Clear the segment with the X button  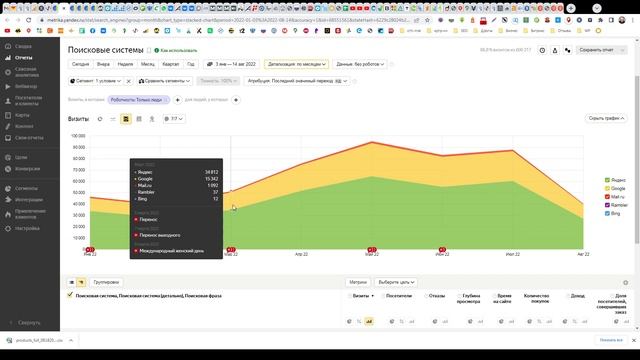pyautogui.click(x=129, y=81)
